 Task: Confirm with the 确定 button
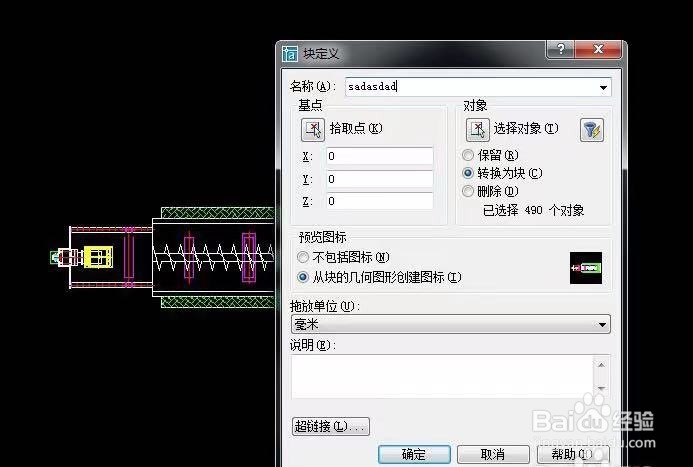click(x=414, y=454)
